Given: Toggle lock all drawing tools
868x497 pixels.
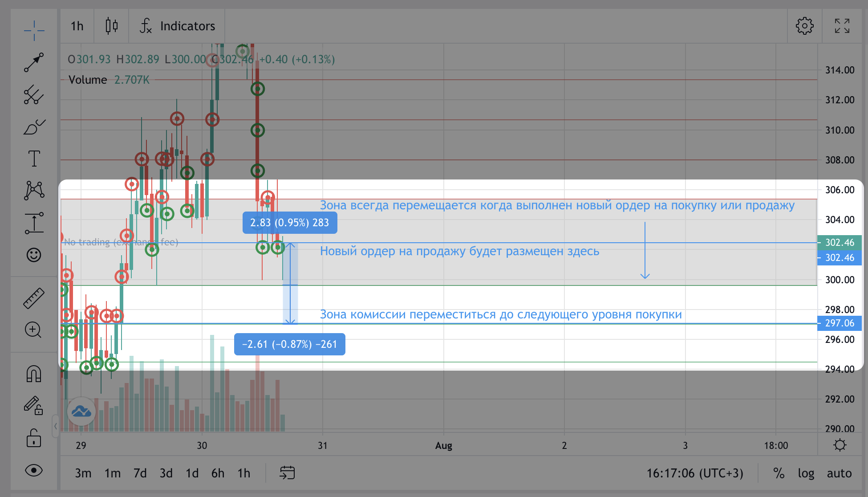Looking at the screenshot, I should [x=34, y=438].
